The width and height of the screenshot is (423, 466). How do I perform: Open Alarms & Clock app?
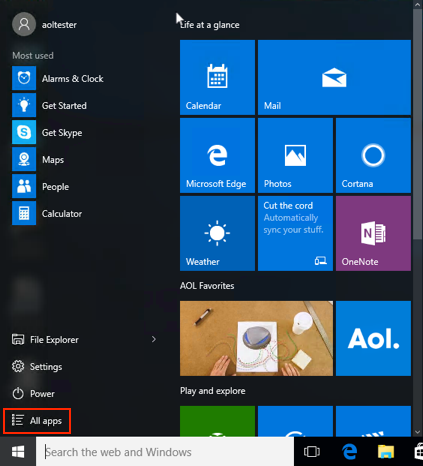click(58, 78)
